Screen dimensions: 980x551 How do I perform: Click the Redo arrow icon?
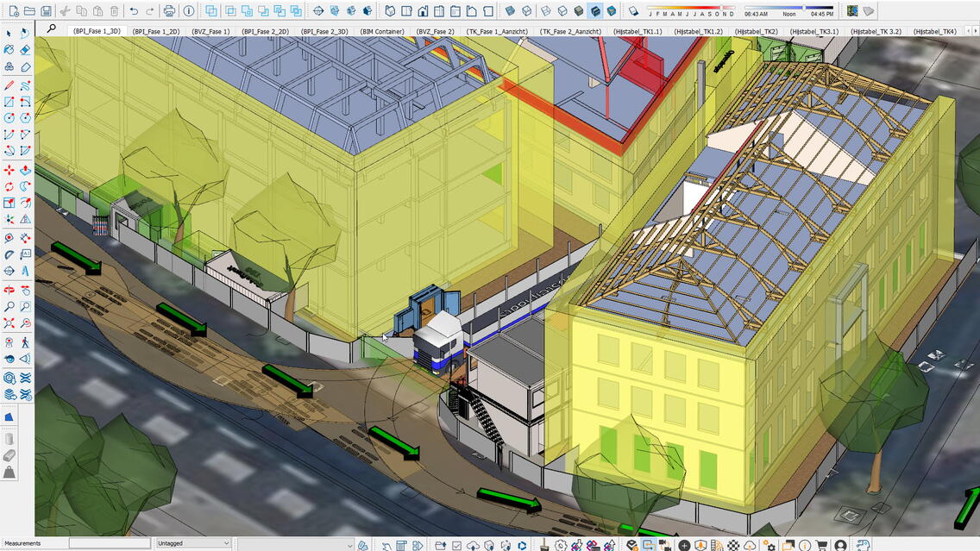[x=150, y=11]
